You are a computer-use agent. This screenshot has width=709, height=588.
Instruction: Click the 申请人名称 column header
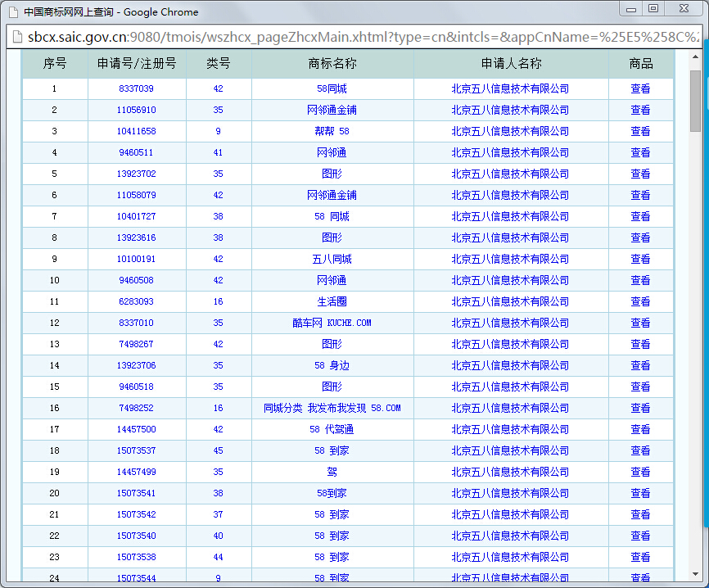(511, 63)
